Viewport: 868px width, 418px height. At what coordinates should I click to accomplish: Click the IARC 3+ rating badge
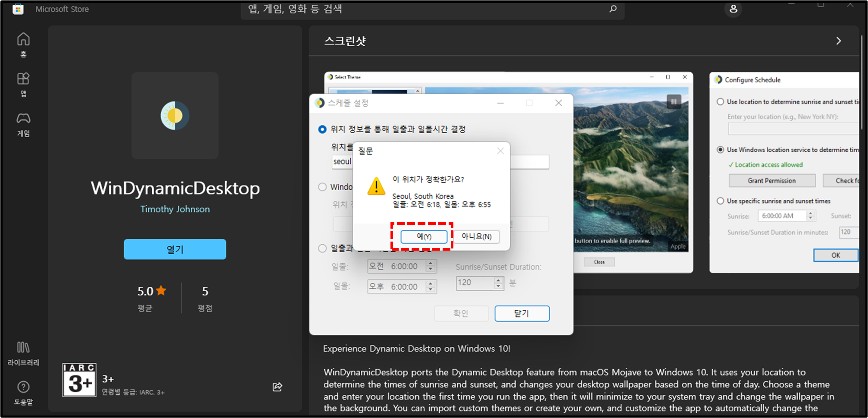tap(79, 380)
